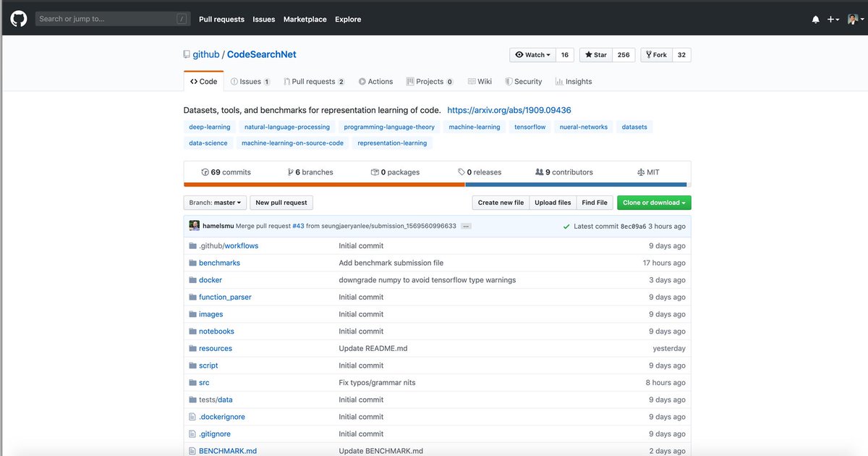Click the repository book icon beside github

point(187,55)
